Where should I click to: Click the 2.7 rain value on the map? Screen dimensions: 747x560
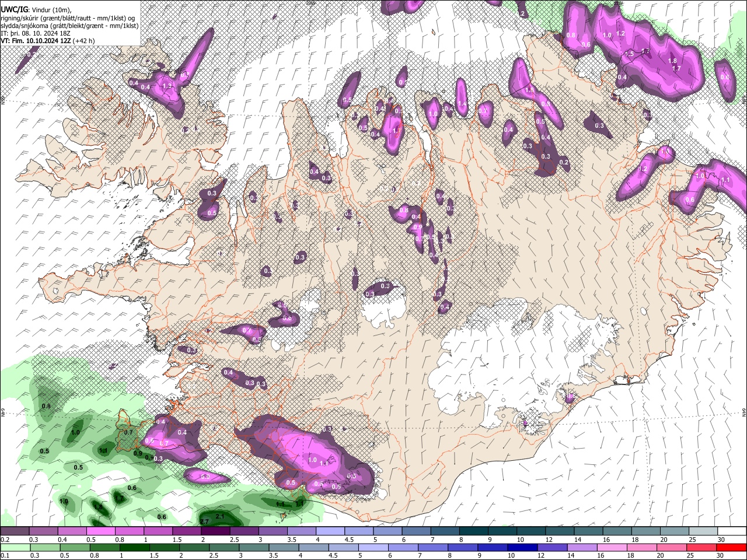point(204,521)
